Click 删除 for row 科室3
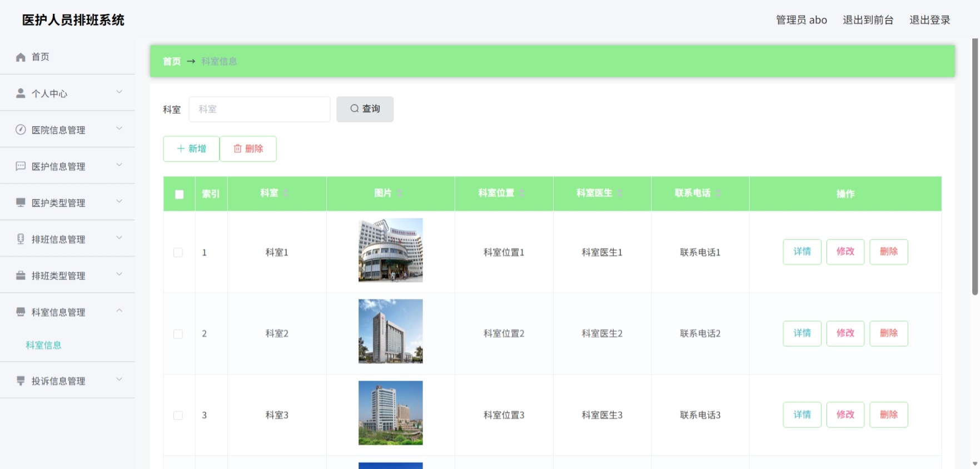 889,415
